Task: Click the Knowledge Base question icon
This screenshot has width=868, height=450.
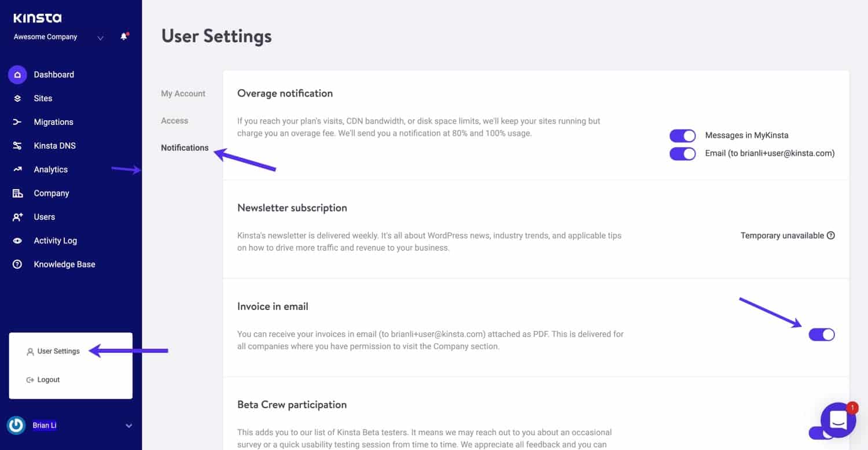Action: [x=17, y=264]
